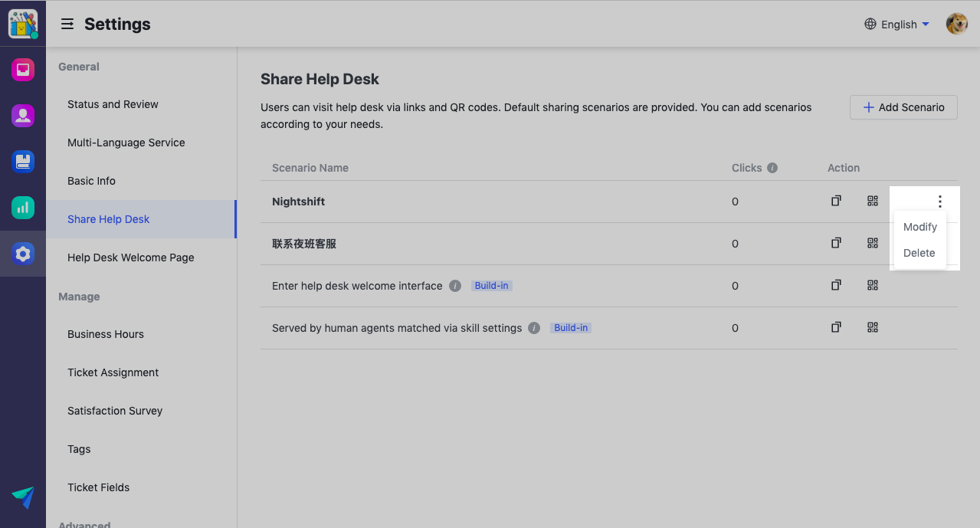Navigate to Multi-Language Service
980x528 pixels.
pyautogui.click(x=126, y=143)
